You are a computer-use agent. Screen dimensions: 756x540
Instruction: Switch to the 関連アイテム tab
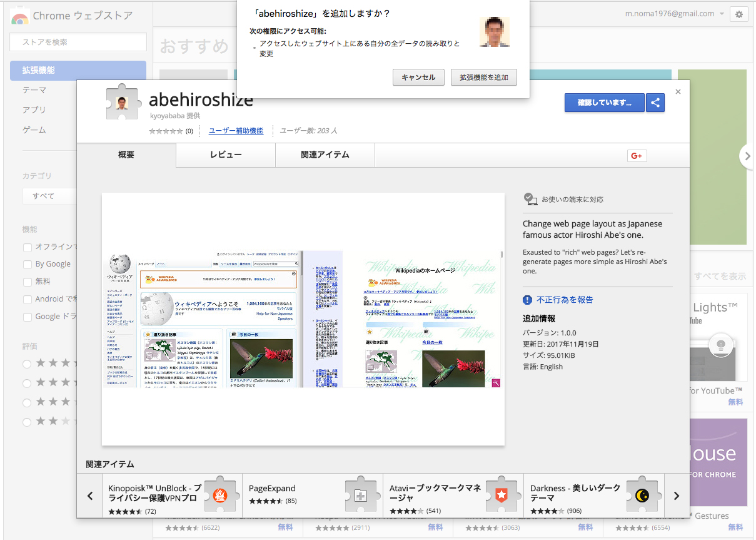(325, 155)
